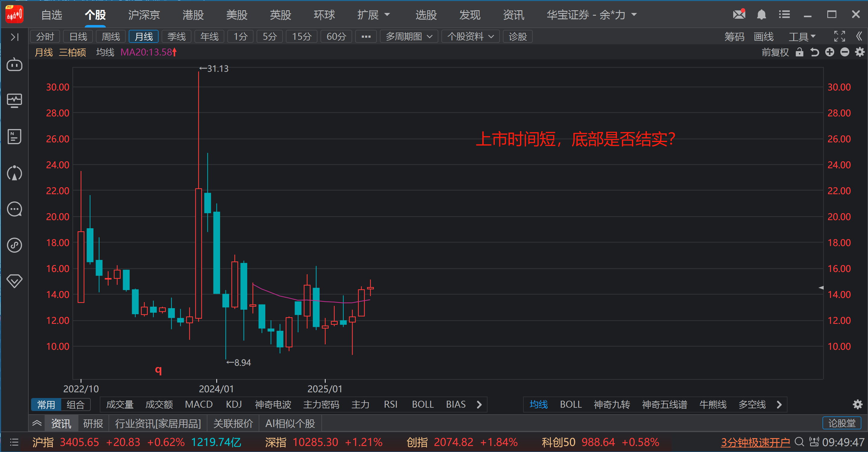Click the price marker arrow on right axis

821,288
